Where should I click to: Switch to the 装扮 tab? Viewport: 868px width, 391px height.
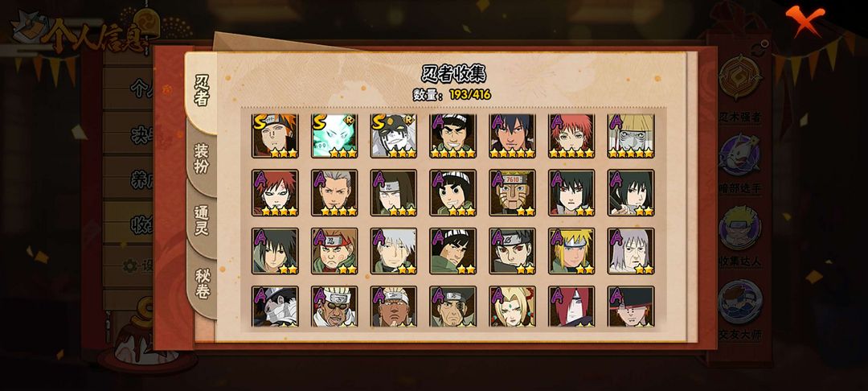click(202, 158)
